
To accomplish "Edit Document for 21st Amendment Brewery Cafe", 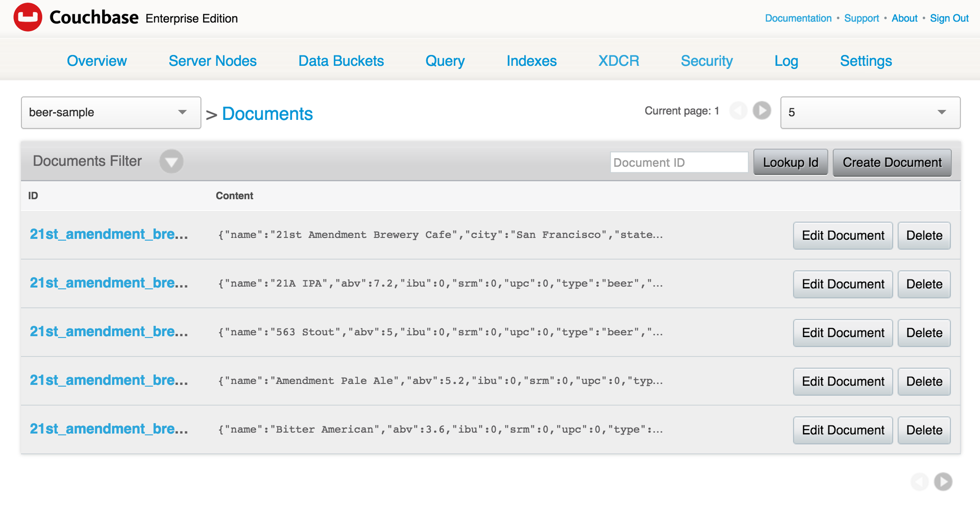I will 843,236.
